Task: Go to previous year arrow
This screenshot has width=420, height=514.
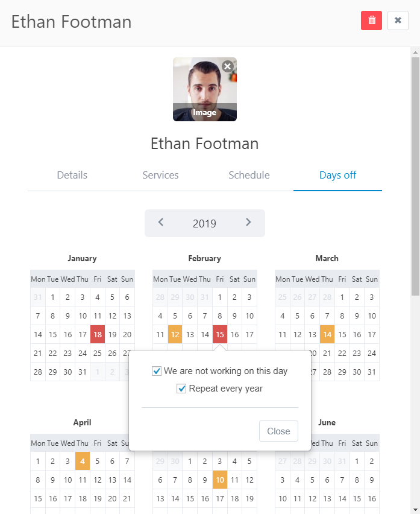Action: coord(161,223)
